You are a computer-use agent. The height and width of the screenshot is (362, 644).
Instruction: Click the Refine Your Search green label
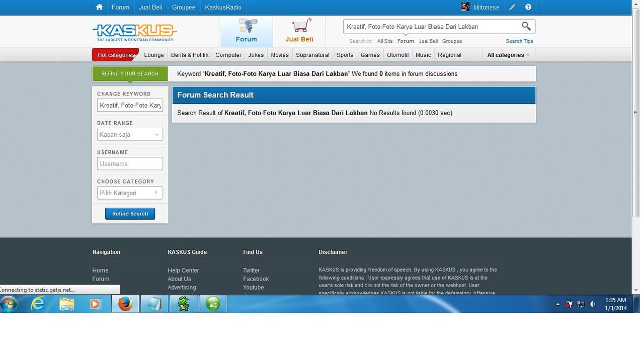(x=130, y=73)
